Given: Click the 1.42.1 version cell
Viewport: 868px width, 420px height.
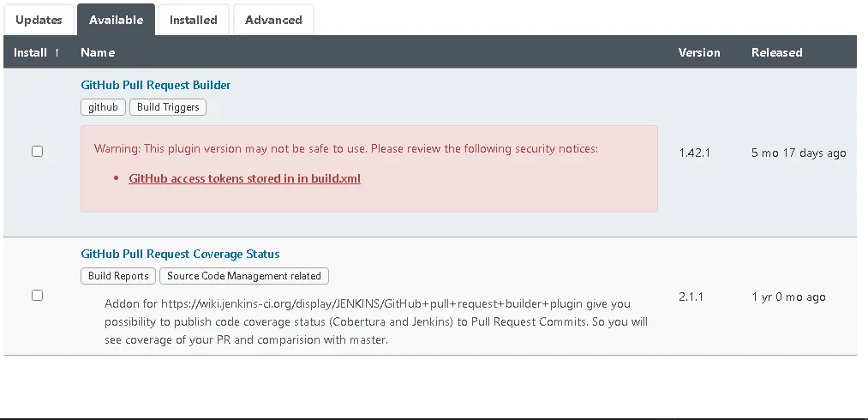Looking at the screenshot, I should click(694, 153).
